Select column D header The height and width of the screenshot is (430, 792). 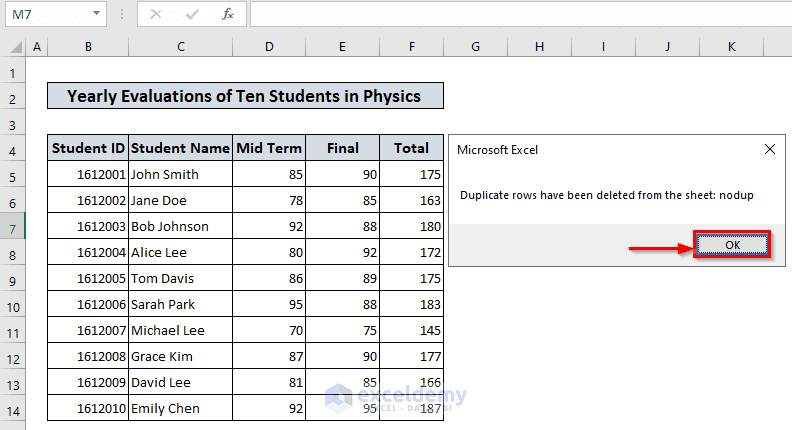point(269,47)
